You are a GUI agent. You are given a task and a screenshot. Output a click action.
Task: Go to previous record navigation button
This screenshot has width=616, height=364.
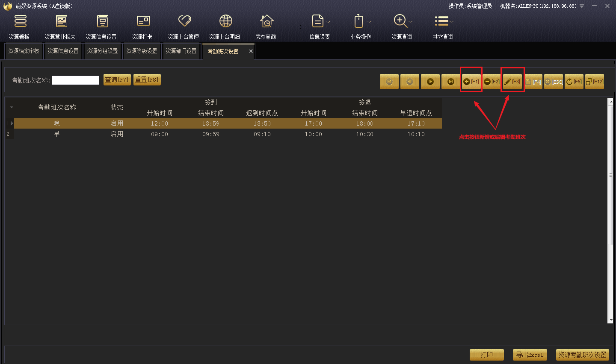[410, 82]
